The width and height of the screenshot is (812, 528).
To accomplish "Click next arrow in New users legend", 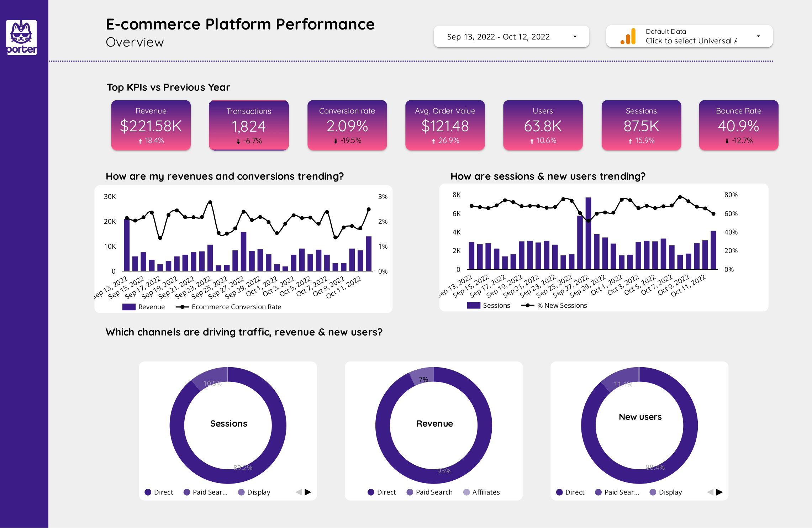I will (719, 492).
